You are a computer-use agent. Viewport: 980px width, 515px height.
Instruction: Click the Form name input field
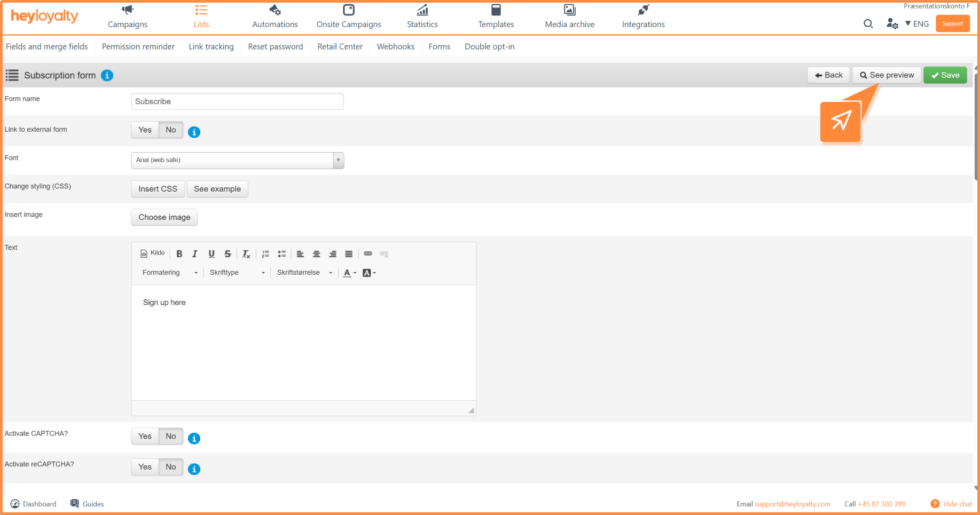237,101
